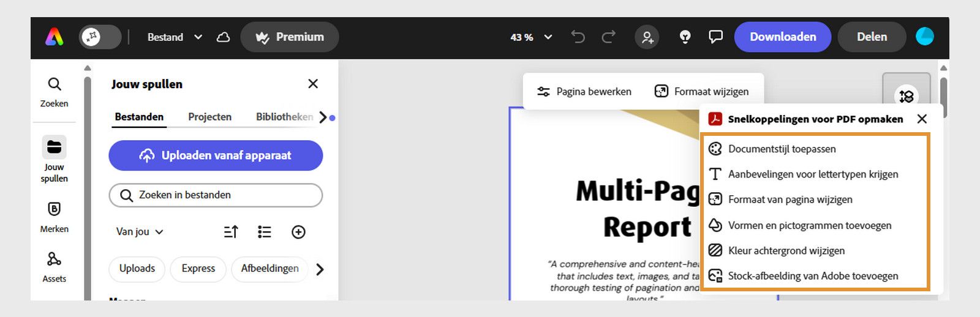
Task: Open Assets in the sidebar
Action: coord(55,267)
